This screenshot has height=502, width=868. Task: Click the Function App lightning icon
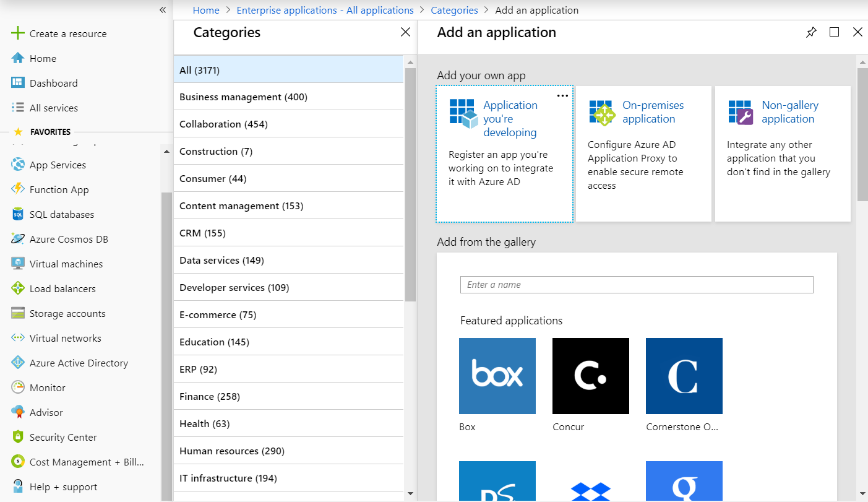click(18, 189)
